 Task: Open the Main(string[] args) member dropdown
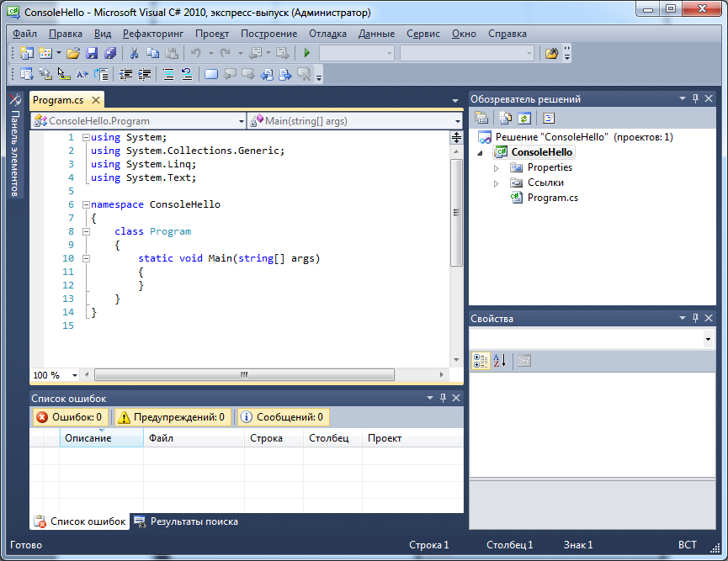(457, 121)
